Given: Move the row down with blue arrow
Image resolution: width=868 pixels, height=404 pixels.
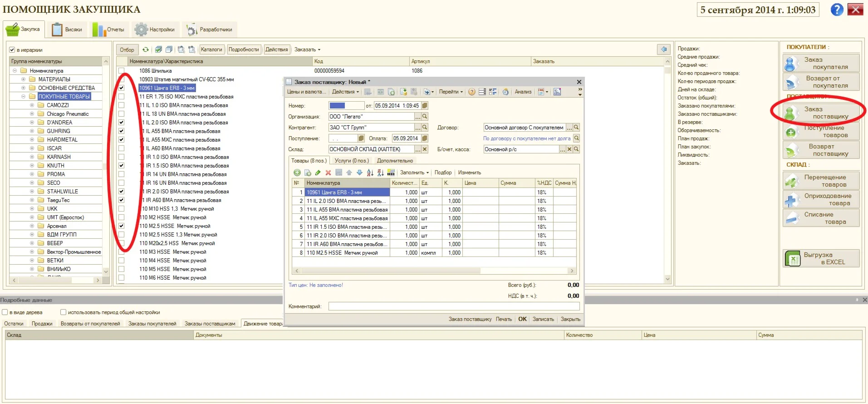Looking at the screenshot, I should [x=359, y=172].
